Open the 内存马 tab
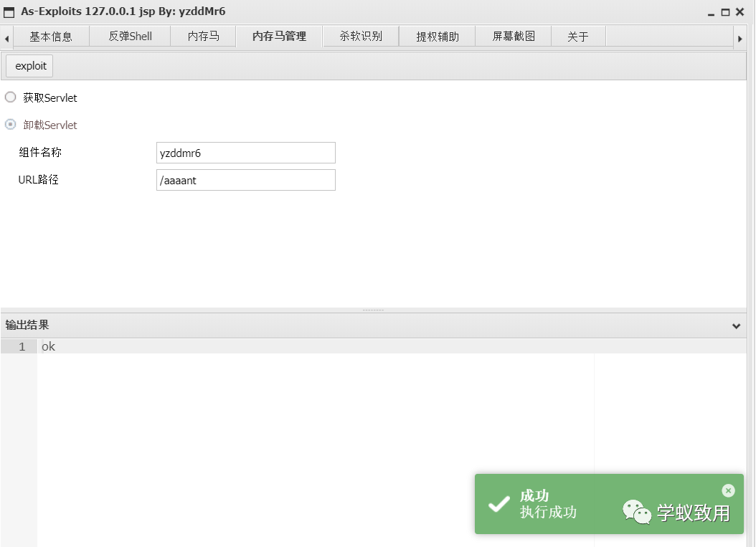The height and width of the screenshot is (547, 756). tap(204, 37)
